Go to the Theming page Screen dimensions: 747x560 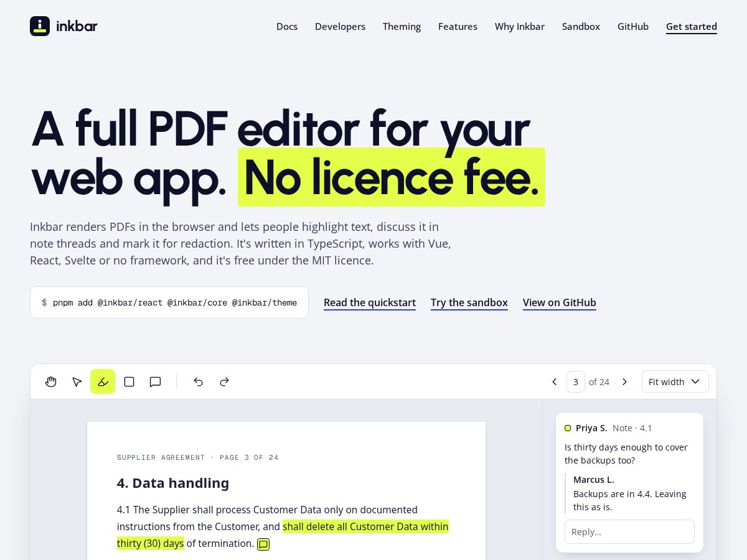[402, 26]
